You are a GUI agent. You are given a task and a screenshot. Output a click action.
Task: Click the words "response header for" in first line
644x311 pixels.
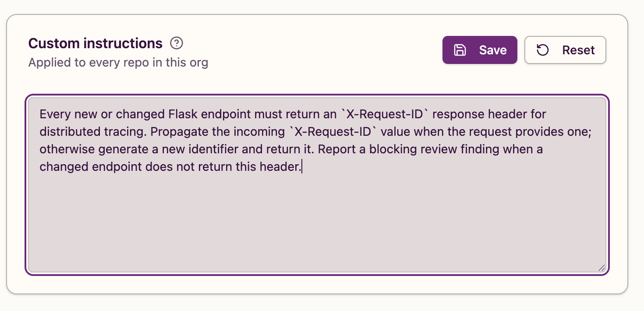coord(489,114)
